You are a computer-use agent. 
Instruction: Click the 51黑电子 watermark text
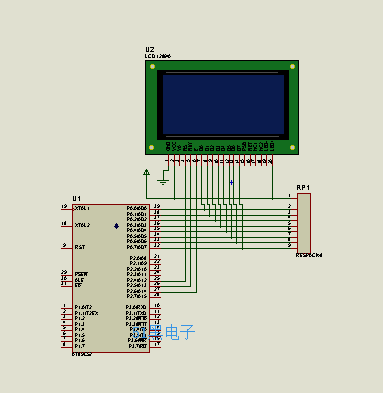coord(164,332)
